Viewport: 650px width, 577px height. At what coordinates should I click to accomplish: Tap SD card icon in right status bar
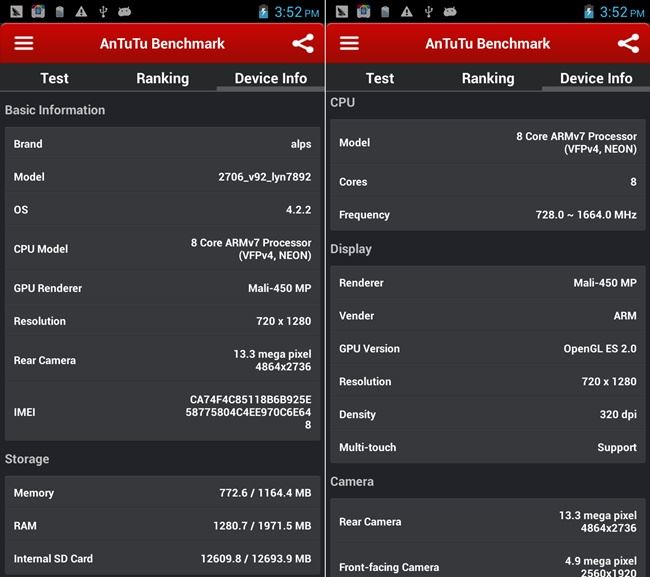pos(385,12)
